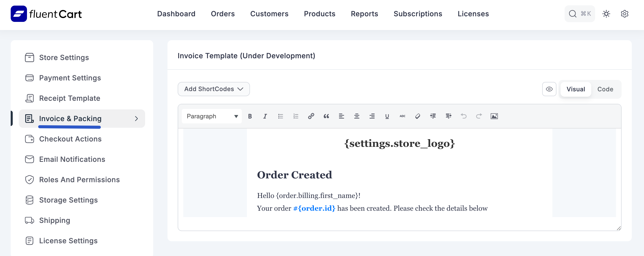Click the search box with ⌘K

pos(580,14)
